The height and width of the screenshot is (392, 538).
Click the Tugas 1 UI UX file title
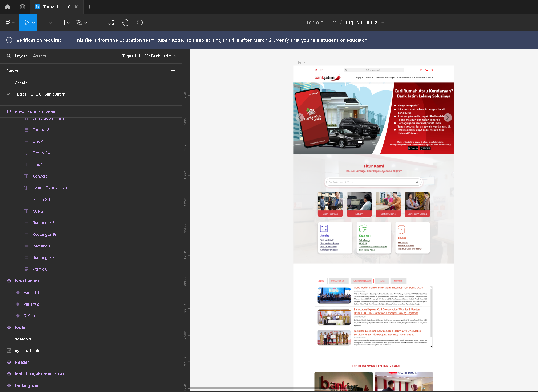pyautogui.click(x=361, y=23)
